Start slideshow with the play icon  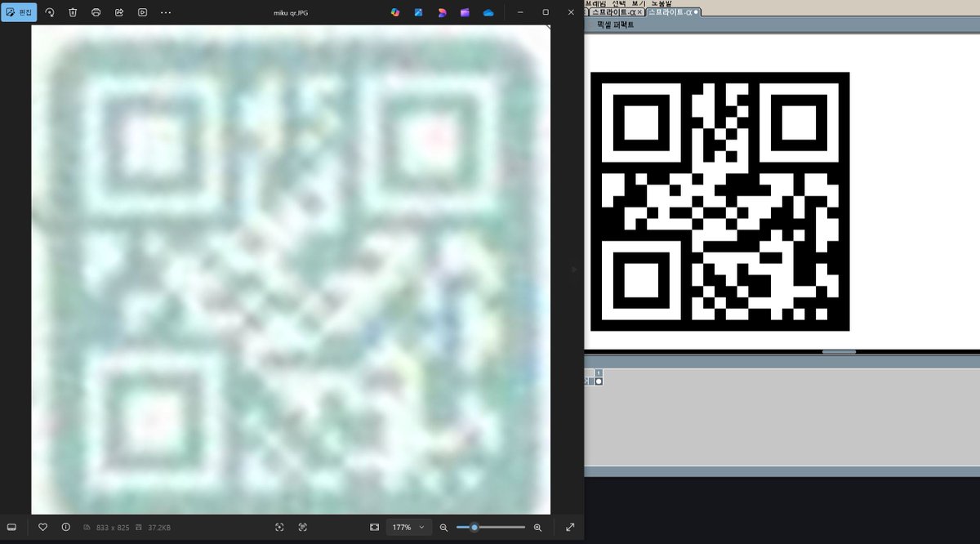[143, 12]
